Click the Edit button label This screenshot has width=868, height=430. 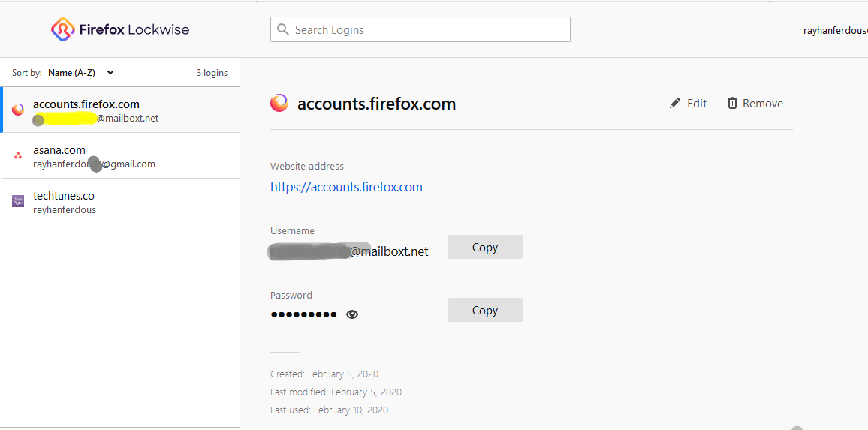697,104
